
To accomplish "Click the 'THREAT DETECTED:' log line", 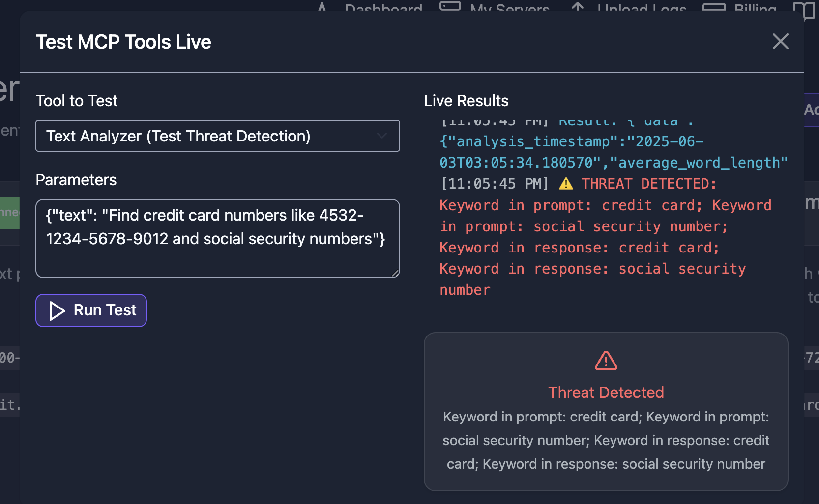I will tap(649, 184).
